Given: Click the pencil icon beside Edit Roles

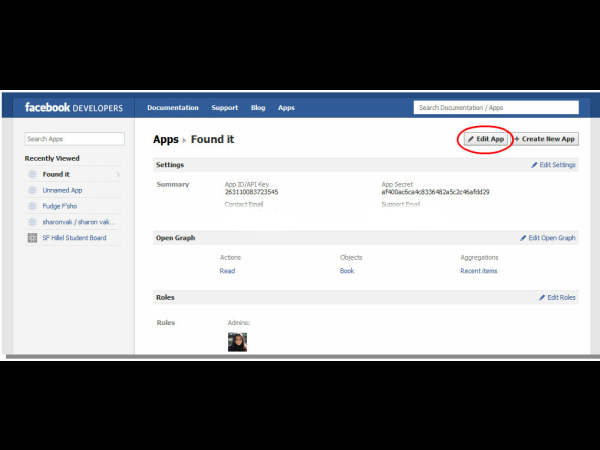Looking at the screenshot, I should click(542, 297).
